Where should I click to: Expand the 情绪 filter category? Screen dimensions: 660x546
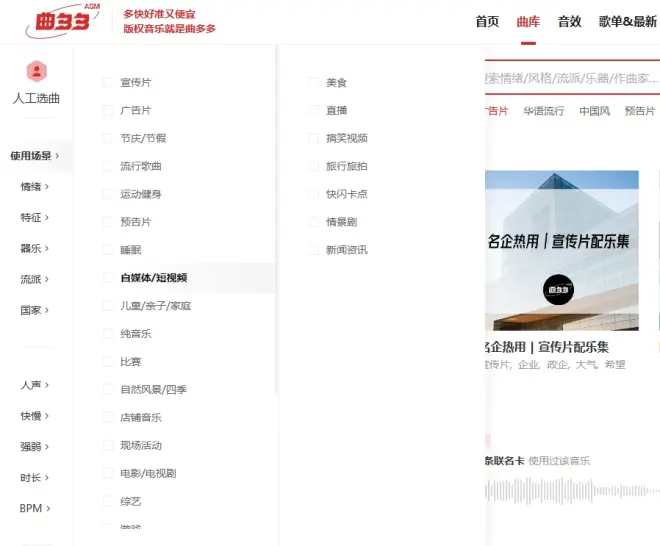pyautogui.click(x=35, y=187)
